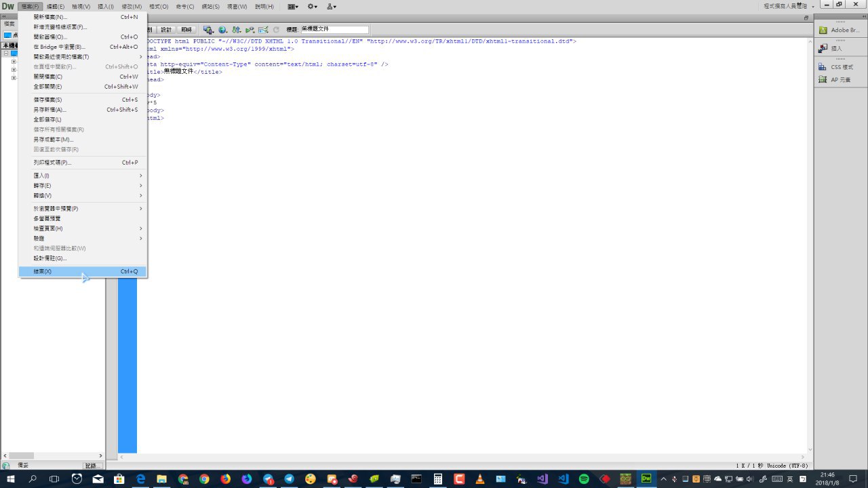Open the gear extension menu icon
The height and width of the screenshot is (488, 868).
312,6
